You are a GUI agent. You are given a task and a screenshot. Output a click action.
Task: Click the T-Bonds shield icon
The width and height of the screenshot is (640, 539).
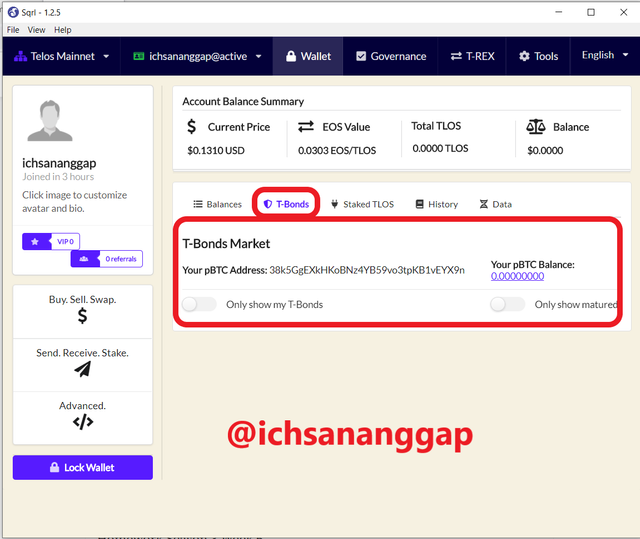(x=268, y=204)
